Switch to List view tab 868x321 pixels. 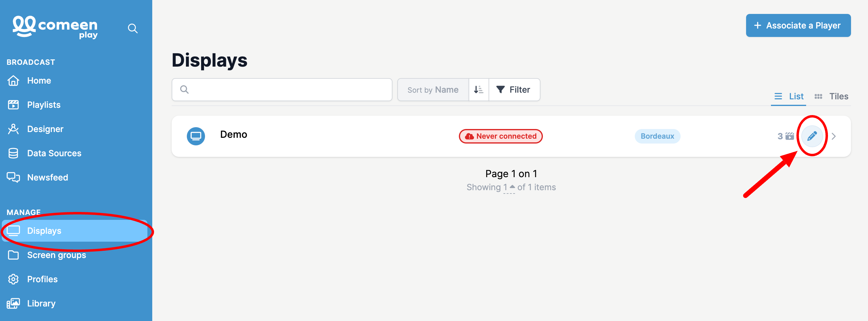pyautogui.click(x=789, y=97)
